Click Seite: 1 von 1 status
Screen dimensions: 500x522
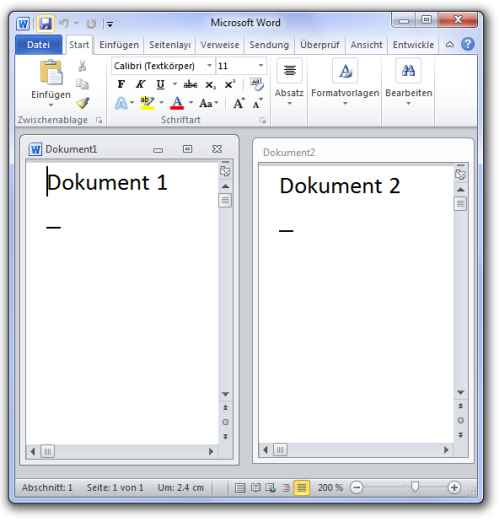(115, 488)
